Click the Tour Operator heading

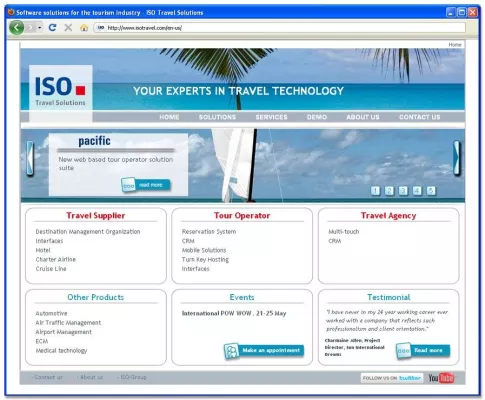tap(242, 216)
